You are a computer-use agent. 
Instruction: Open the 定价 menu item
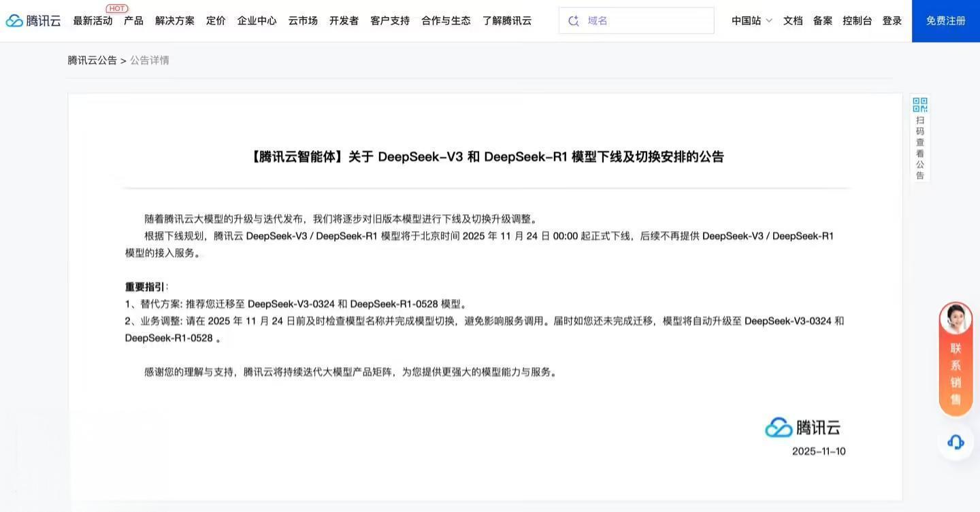point(216,21)
